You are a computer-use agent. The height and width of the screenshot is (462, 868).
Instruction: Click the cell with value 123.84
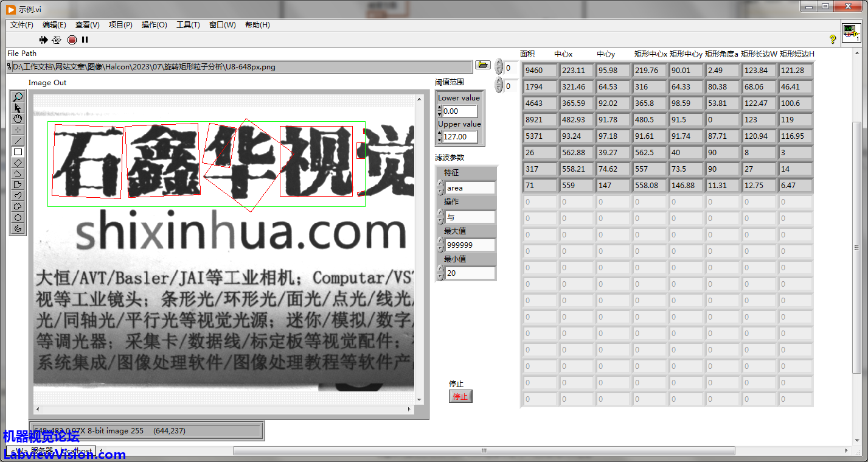tap(759, 70)
